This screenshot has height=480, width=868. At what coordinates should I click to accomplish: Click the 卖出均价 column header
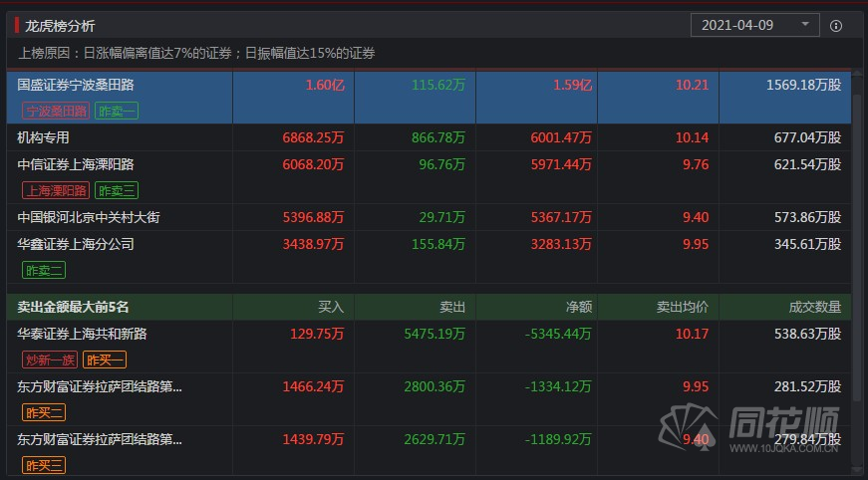pyautogui.click(x=682, y=307)
